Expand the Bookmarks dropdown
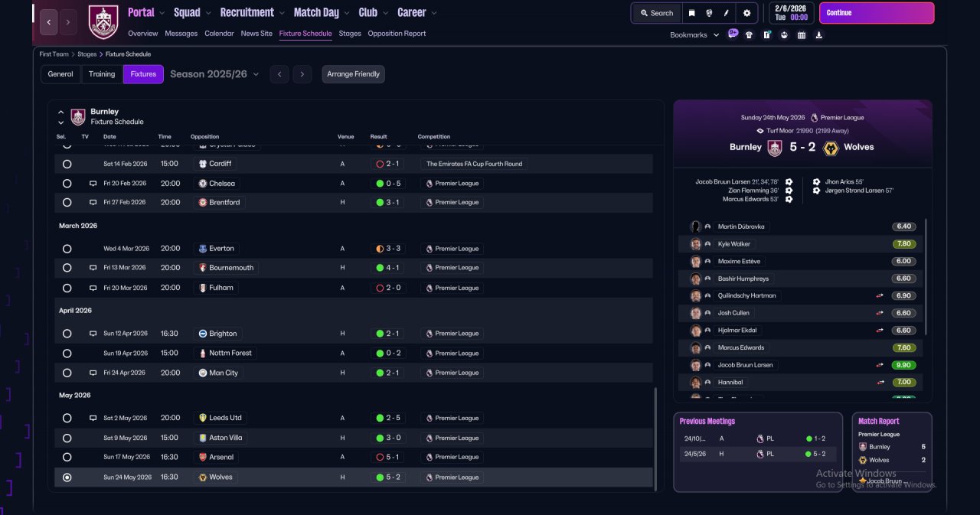The image size is (980, 515). point(694,34)
